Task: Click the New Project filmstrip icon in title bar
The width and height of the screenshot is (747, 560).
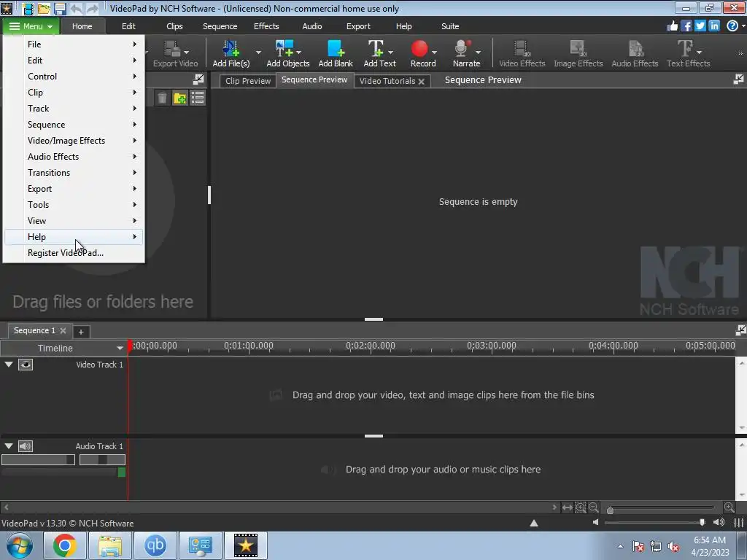Action: coord(28,8)
